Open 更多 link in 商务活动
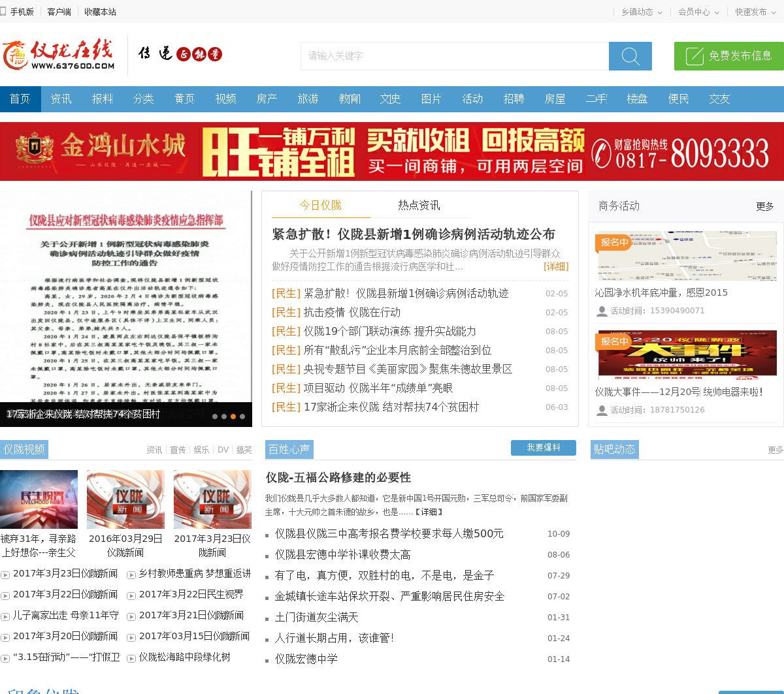The height and width of the screenshot is (694, 784). point(764,206)
